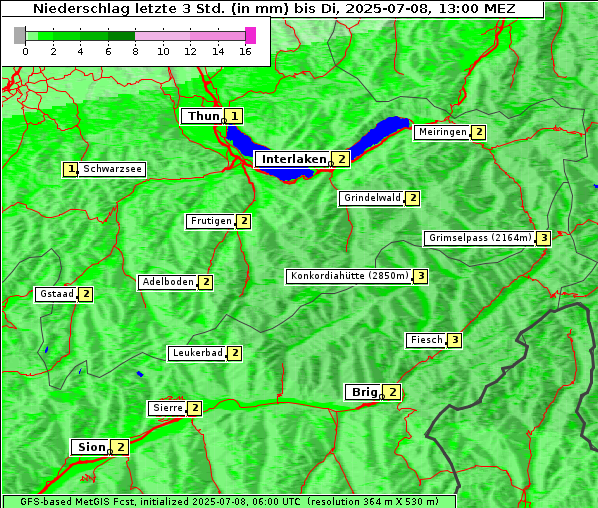Select the Gstaad station label

(x=56, y=294)
